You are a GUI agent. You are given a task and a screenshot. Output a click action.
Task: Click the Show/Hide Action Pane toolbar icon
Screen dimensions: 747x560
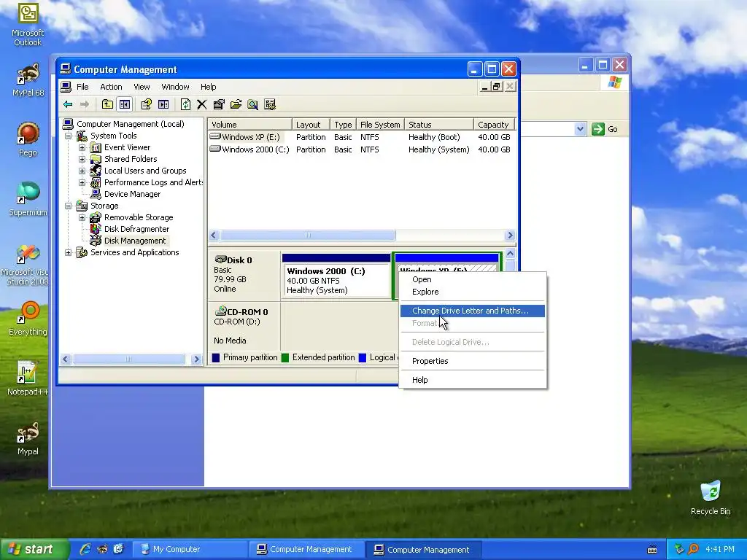(x=163, y=104)
